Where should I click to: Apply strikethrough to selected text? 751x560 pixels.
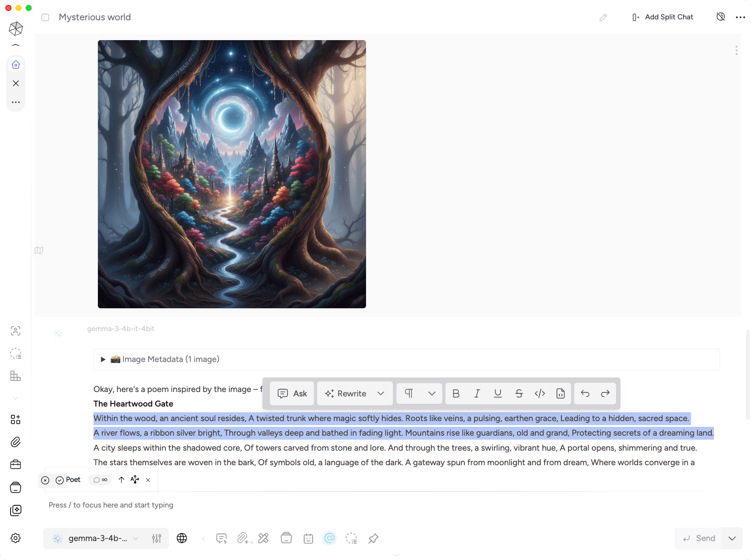tap(519, 393)
